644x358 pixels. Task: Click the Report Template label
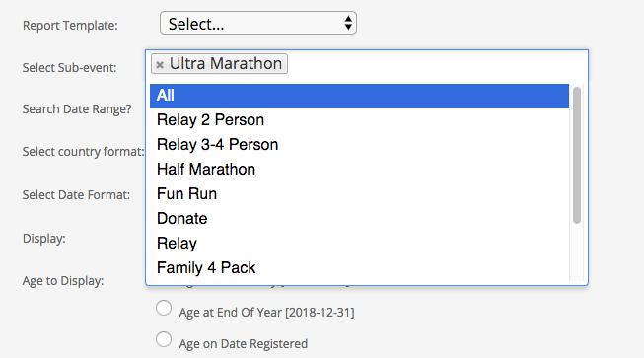(70, 26)
